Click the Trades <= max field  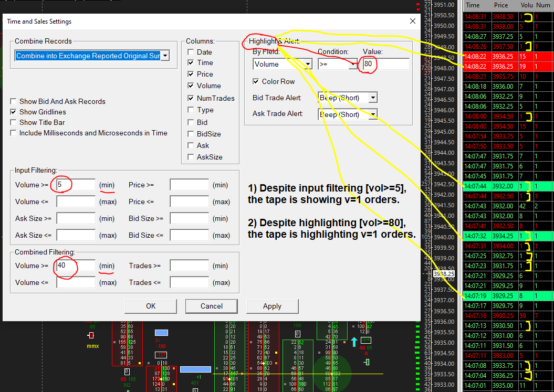190,282
